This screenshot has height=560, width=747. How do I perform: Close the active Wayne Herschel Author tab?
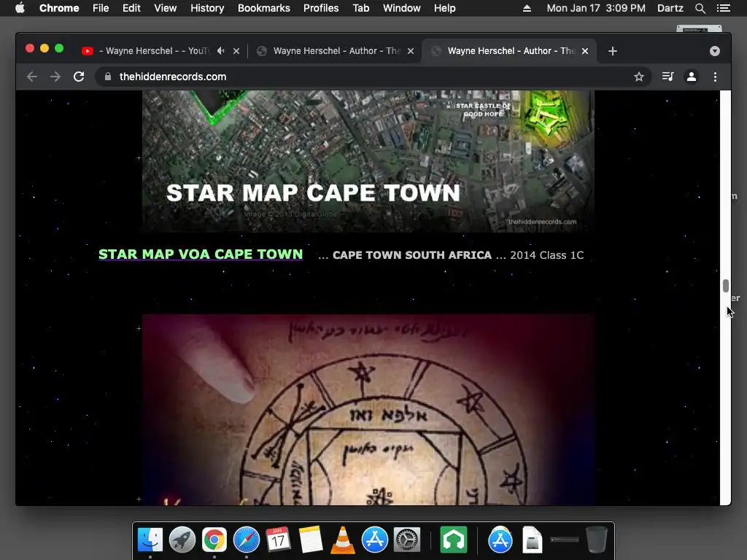[585, 51]
